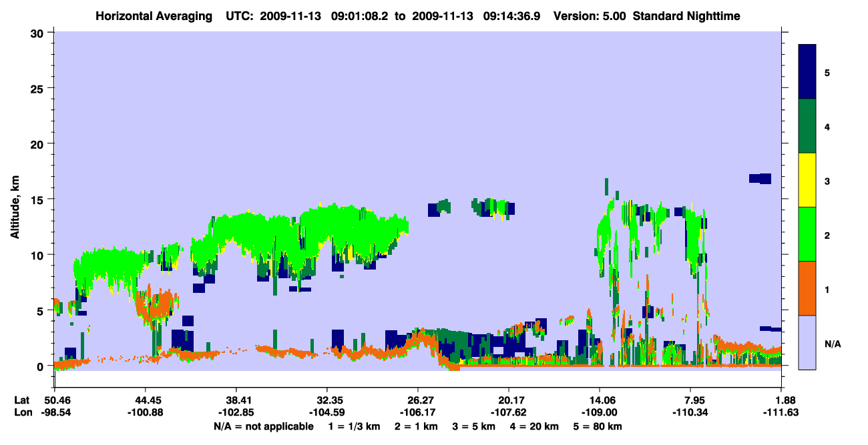Click the longitude value -111.63
This screenshot has width=868, height=445.
tap(781, 413)
